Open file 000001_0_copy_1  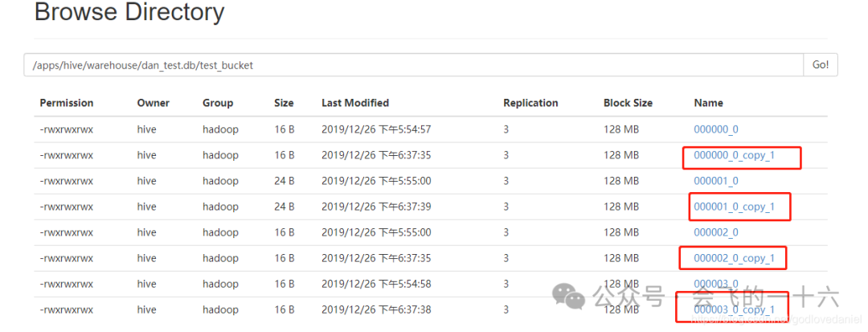click(734, 207)
